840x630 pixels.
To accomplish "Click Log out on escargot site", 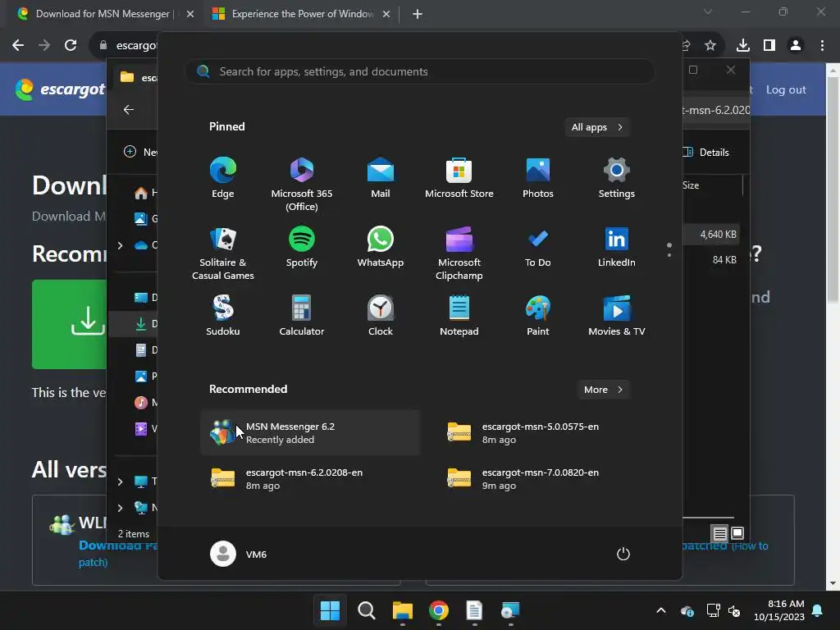I will 786,89.
